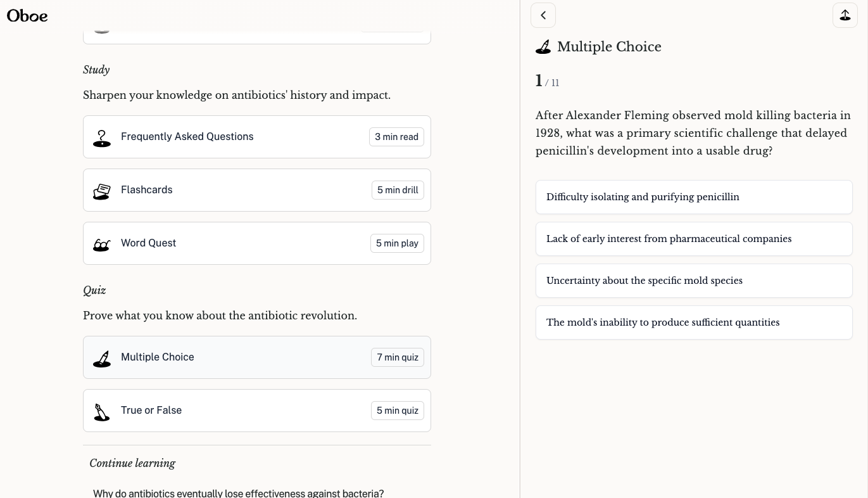
Task: Click the Word Quest glasses icon
Action: click(102, 244)
